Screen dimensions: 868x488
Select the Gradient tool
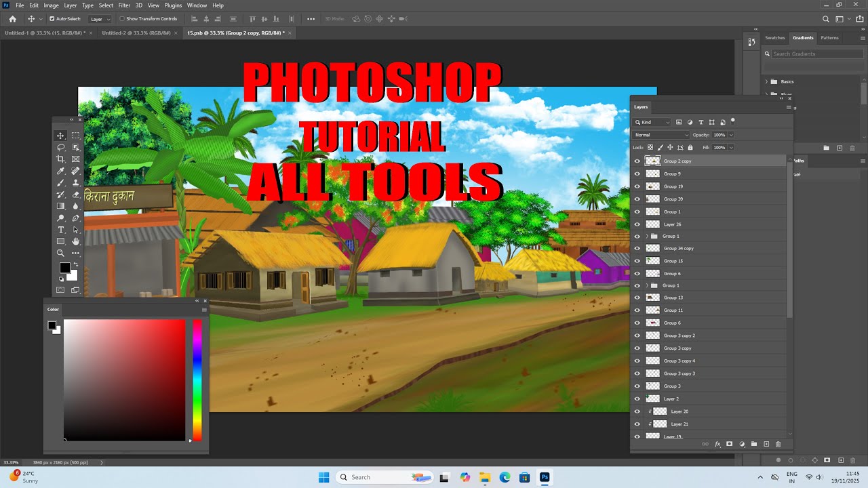pos(61,206)
